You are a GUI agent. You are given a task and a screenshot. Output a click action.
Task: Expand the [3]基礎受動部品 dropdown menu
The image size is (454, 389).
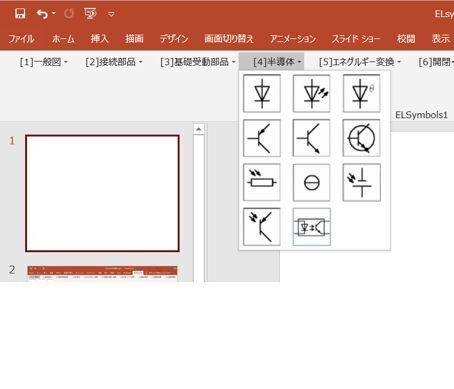198,62
